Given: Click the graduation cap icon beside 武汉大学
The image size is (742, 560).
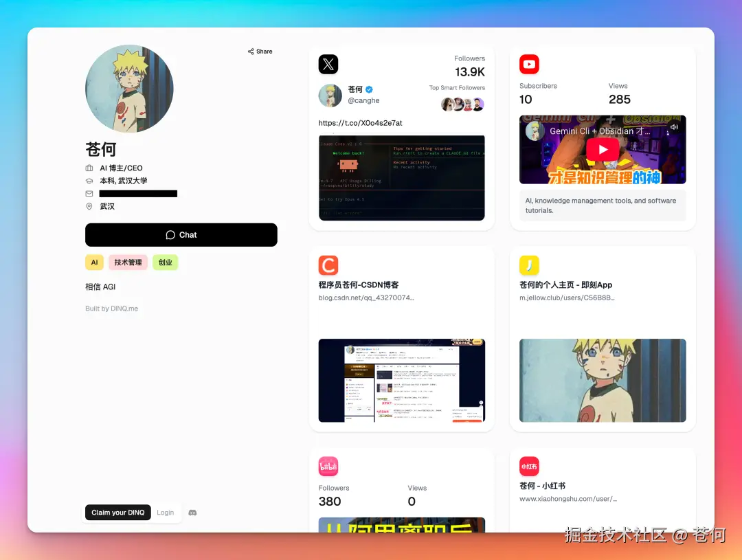Looking at the screenshot, I should [x=89, y=181].
